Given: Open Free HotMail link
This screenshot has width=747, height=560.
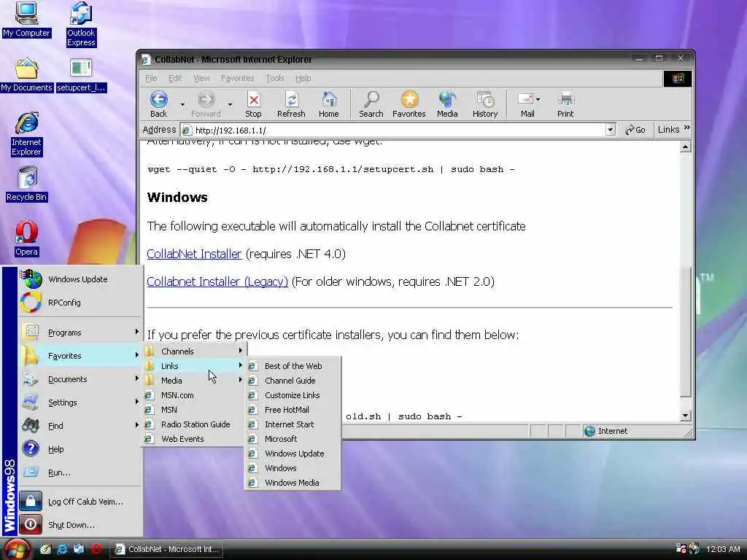Looking at the screenshot, I should coord(293,410).
